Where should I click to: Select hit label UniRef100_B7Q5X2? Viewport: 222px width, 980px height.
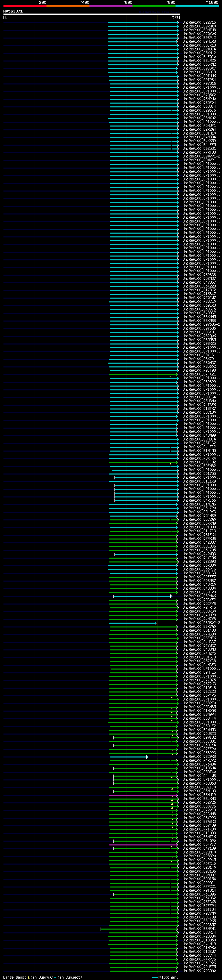[199, 95]
